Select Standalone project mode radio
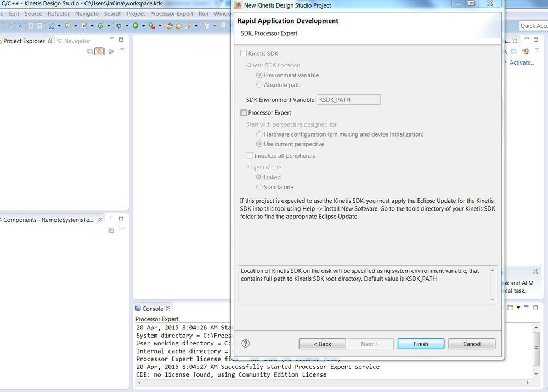The width and height of the screenshot is (548, 392). [259, 187]
